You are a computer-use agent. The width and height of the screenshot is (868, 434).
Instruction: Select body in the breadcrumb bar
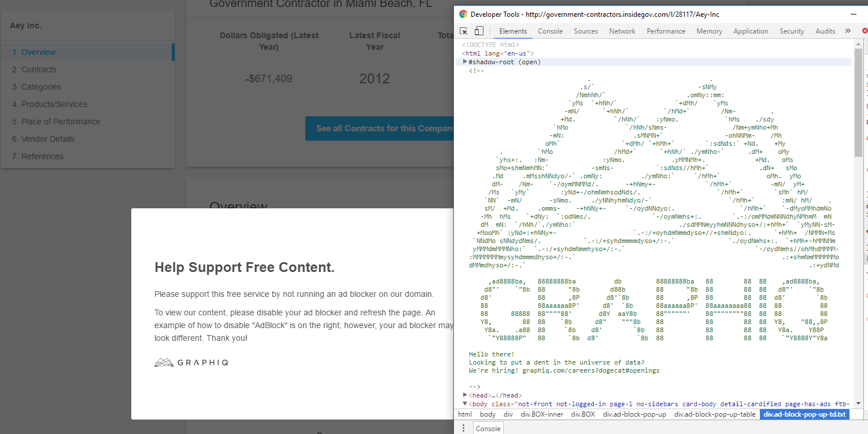tap(487, 414)
